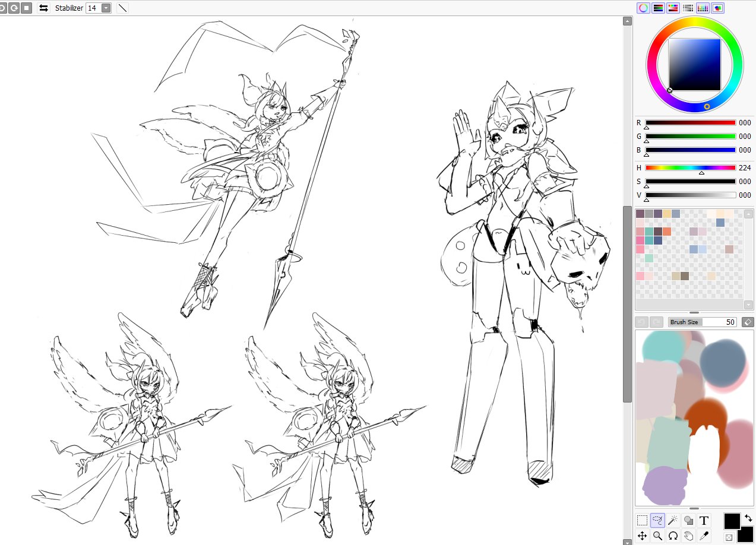
Task: Toggle the swatches grid panel
Action: point(703,8)
